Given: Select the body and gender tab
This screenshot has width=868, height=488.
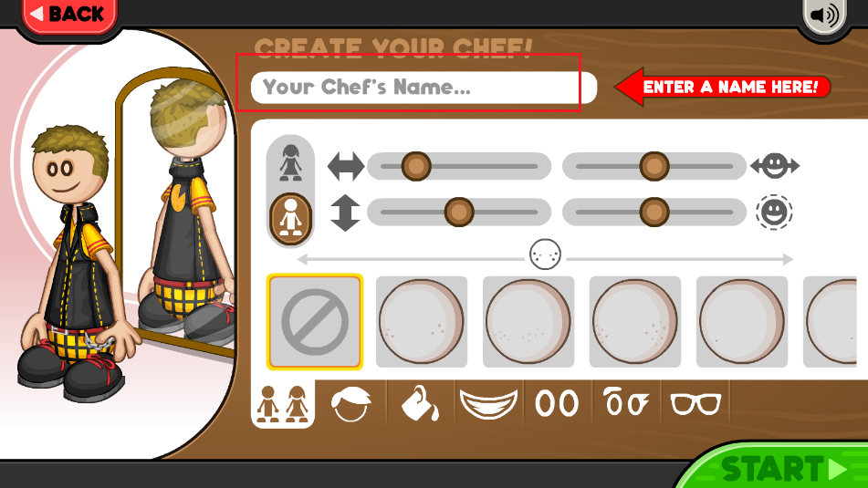Looking at the screenshot, I should point(283,404).
